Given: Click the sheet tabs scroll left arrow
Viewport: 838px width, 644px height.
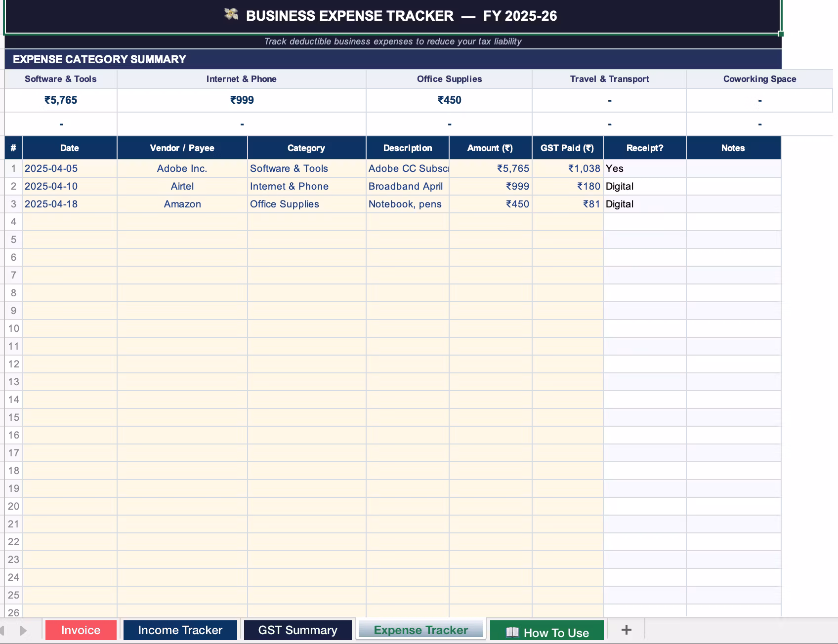Looking at the screenshot, I should point(2,631).
